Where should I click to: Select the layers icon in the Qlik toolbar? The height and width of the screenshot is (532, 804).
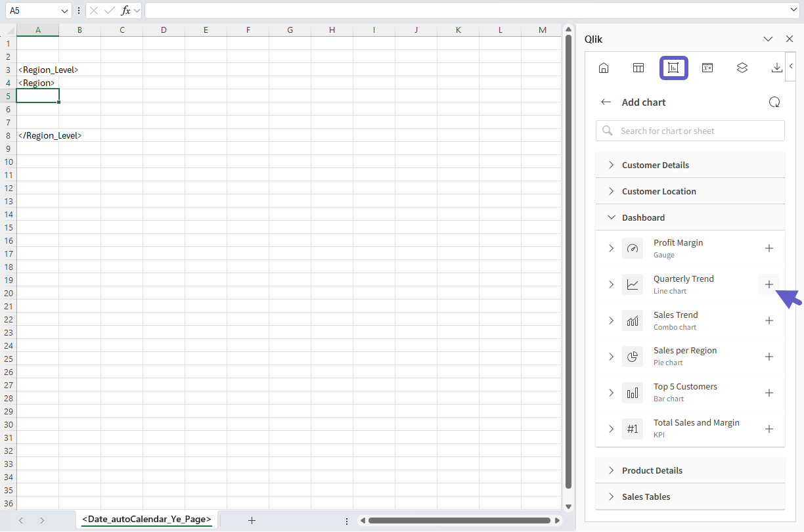742,68
